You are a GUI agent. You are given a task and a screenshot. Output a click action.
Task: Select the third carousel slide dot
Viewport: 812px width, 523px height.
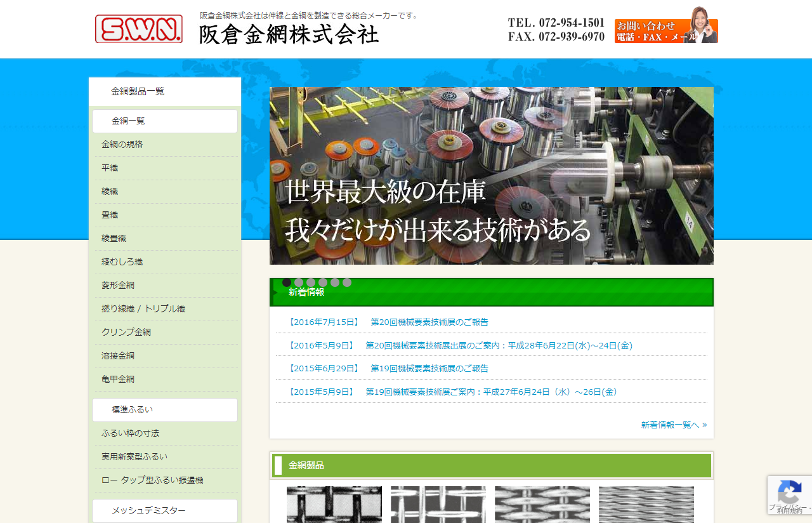point(311,282)
